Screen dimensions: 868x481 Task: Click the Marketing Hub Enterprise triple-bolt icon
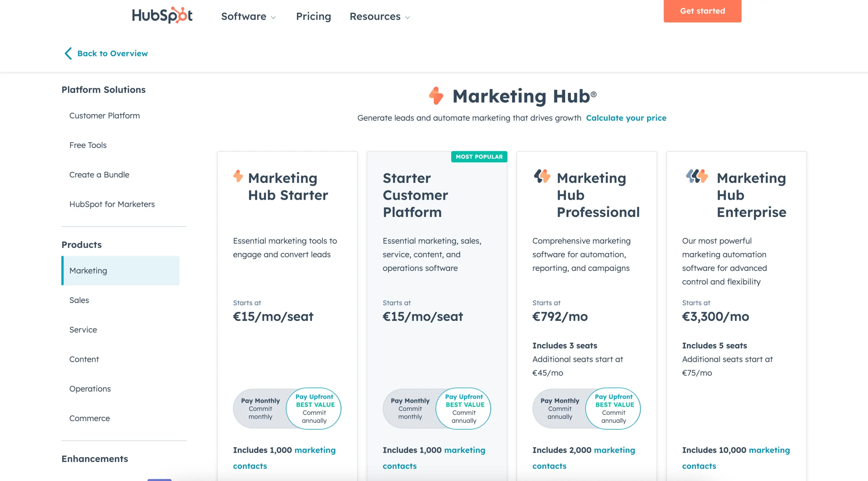[697, 176]
